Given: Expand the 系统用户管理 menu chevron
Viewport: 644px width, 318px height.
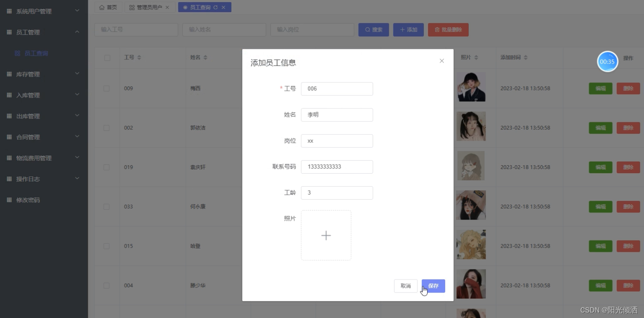Looking at the screenshot, I should tap(77, 10).
